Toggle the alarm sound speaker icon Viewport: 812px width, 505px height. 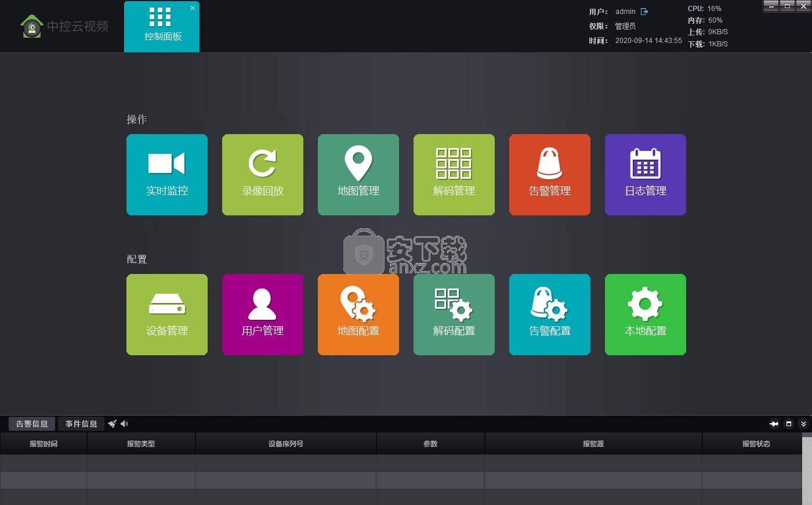coord(124,424)
